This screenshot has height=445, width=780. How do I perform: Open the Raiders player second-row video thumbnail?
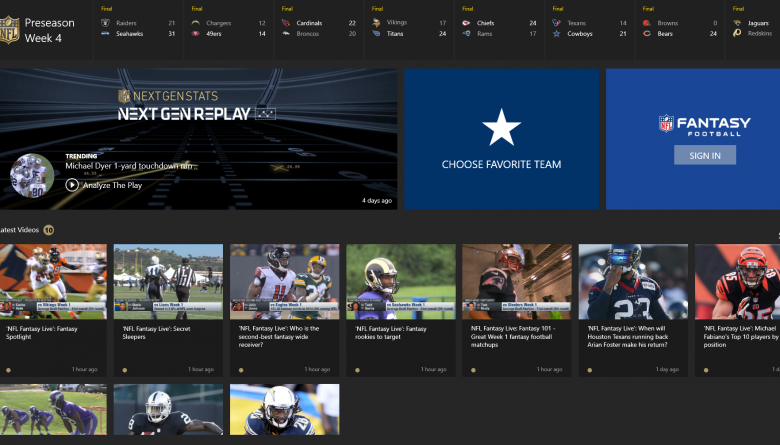pos(168,409)
